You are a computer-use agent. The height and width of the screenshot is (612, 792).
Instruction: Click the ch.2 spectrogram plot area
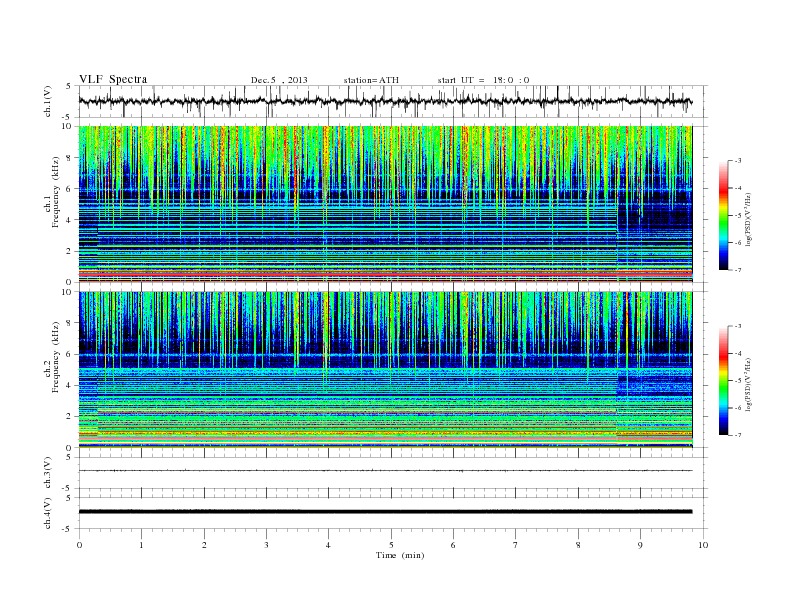(385, 370)
